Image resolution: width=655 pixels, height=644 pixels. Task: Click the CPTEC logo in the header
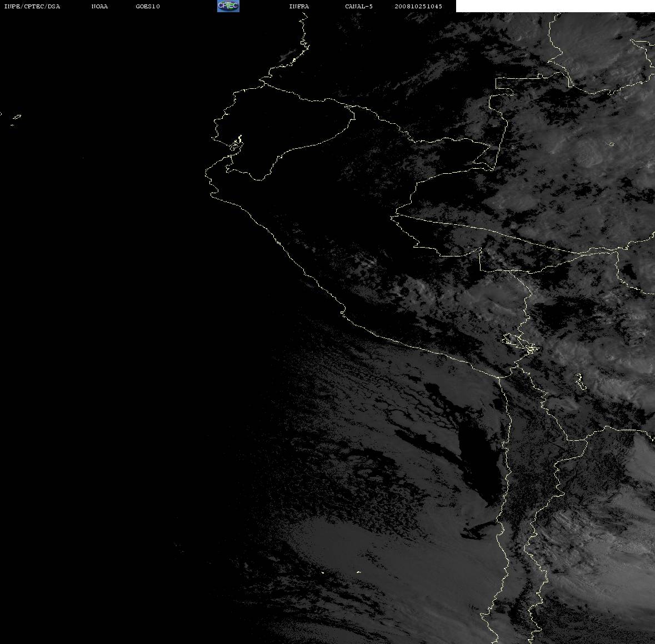pyautogui.click(x=228, y=6)
